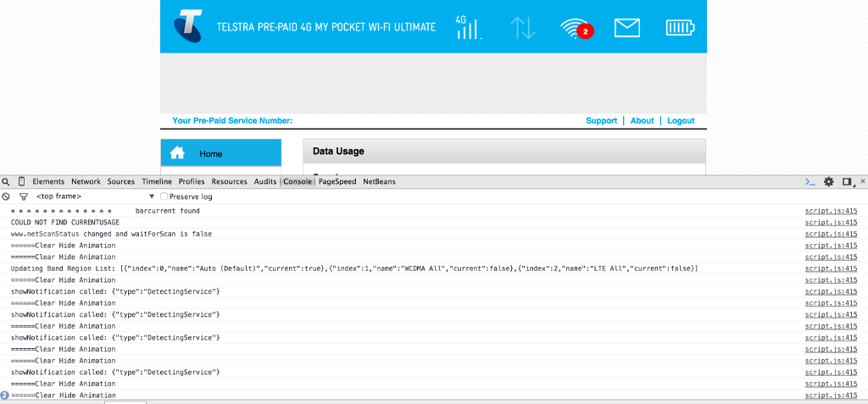Screen dimensions: 868x404
Task: Select the Home menu item
Action: pyautogui.click(x=221, y=152)
